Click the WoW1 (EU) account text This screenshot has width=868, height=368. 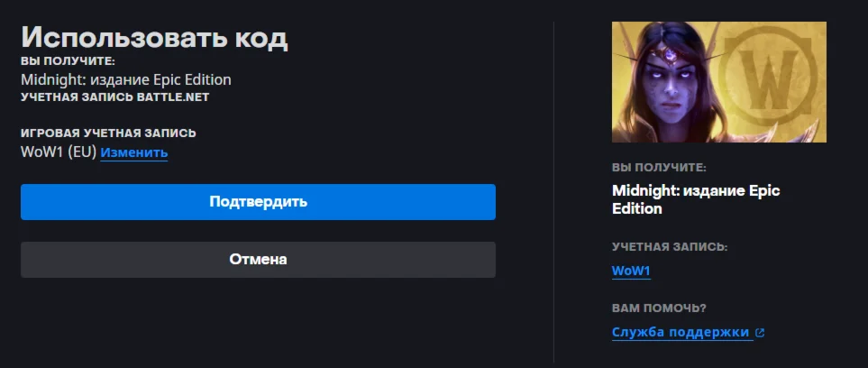(x=58, y=152)
